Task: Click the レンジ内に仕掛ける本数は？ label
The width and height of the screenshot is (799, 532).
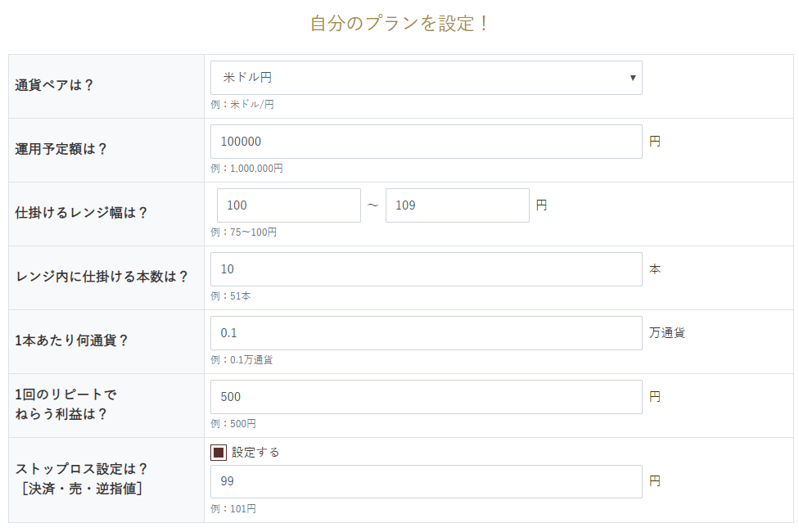Action: pos(102,277)
